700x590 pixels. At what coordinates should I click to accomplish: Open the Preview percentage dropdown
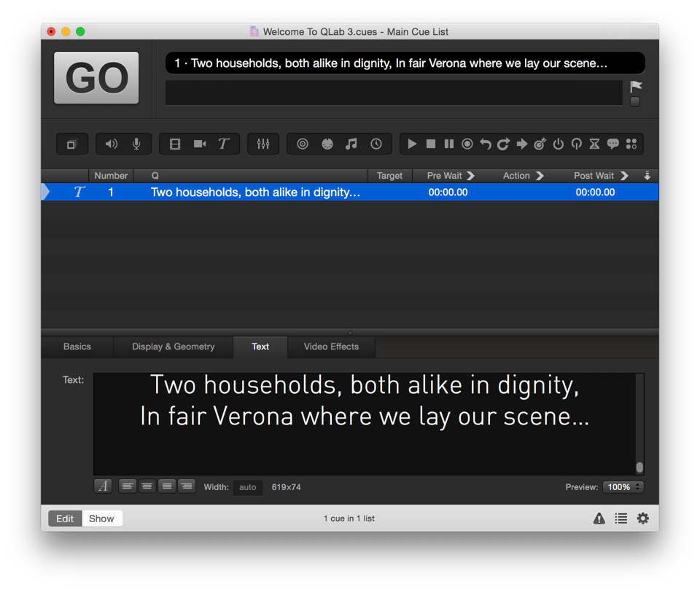point(623,487)
